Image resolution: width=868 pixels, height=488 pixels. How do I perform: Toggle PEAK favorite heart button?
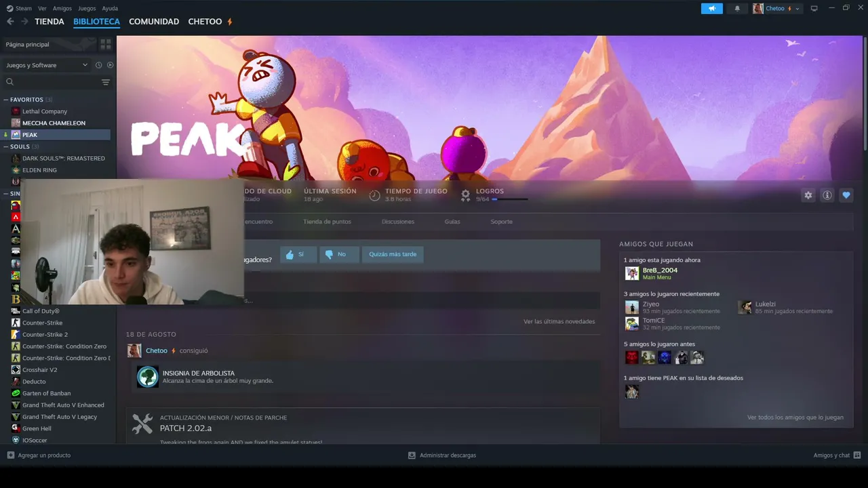click(x=846, y=195)
